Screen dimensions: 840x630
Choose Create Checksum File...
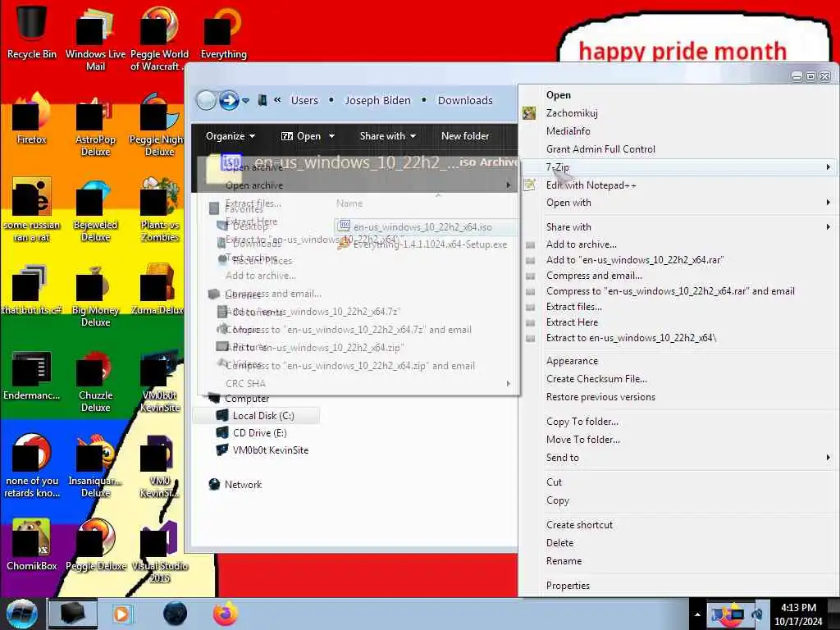tap(596, 379)
